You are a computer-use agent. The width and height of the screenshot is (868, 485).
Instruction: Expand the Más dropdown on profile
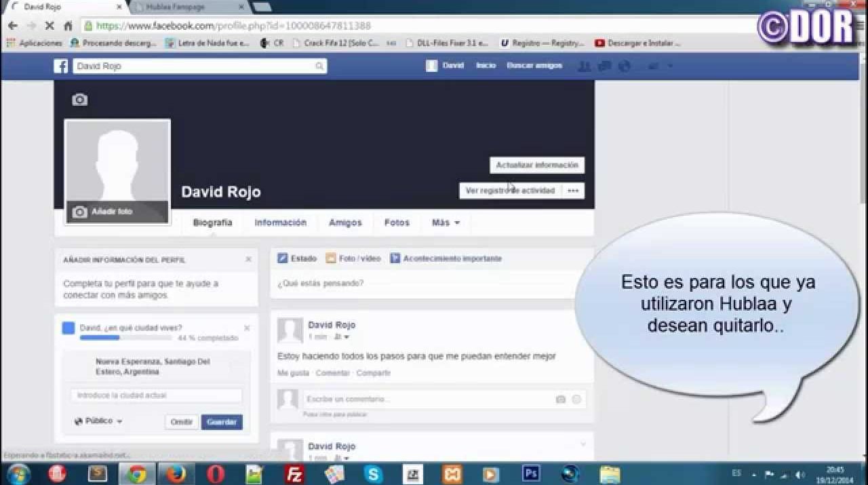point(446,222)
